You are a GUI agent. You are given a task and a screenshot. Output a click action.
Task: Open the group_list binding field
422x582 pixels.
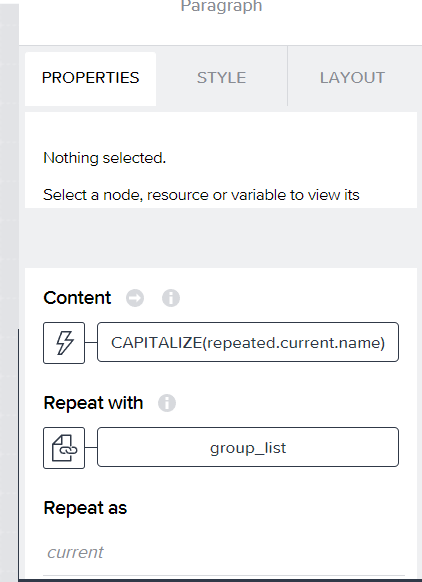point(248,447)
